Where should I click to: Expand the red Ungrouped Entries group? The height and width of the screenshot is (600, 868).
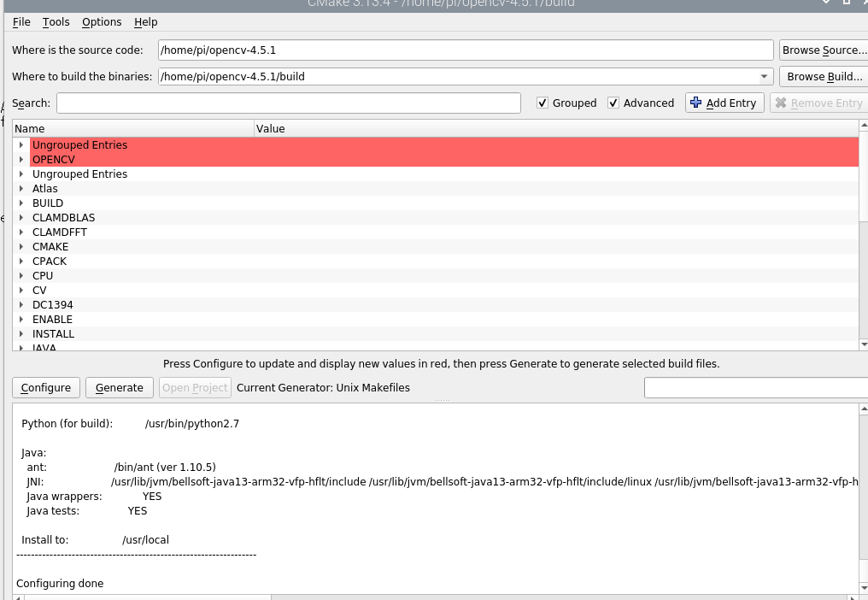point(21,144)
